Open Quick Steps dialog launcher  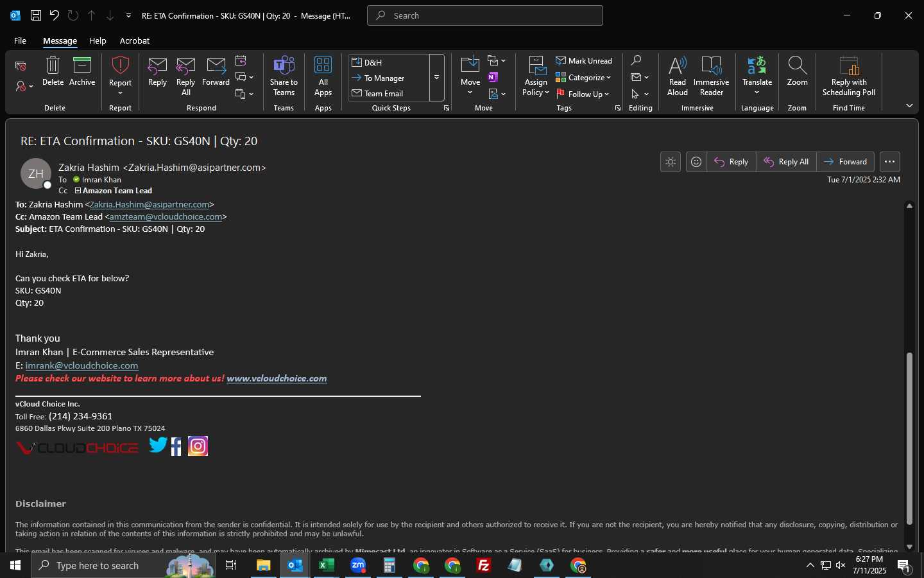[x=447, y=108]
